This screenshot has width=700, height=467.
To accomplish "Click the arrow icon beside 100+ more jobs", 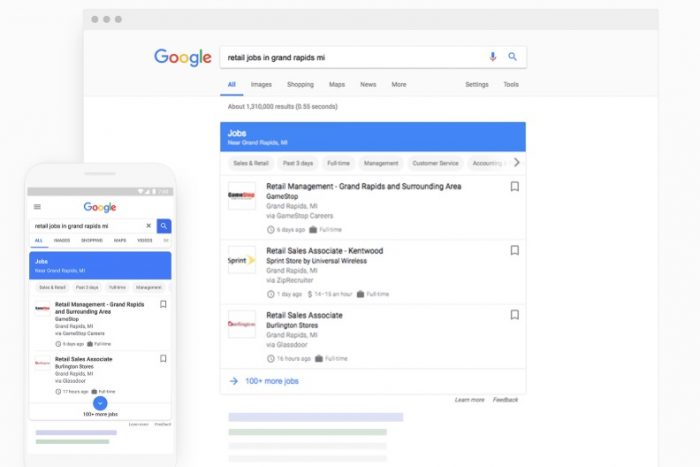I will point(233,381).
